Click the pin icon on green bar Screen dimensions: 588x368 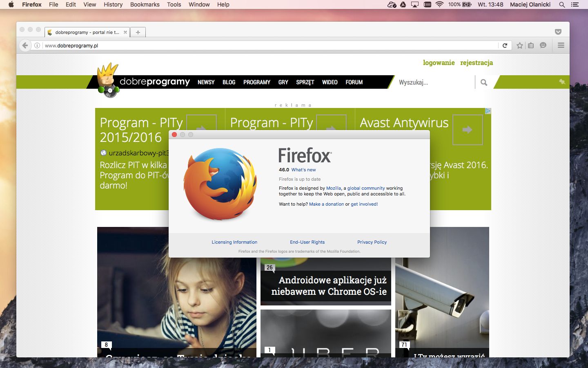[562, 82]
